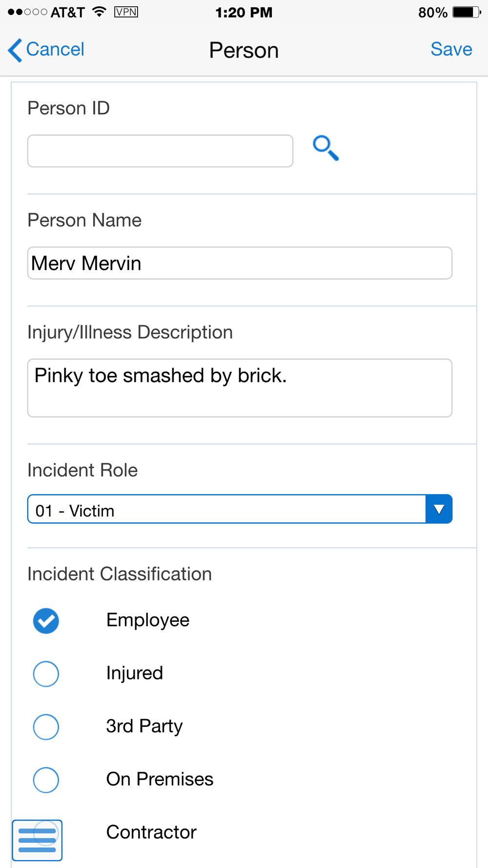Image resolution: width=488 pixels, height=868 pixels.
Task: Tap the VPN status indicator
Action: click(126, 12)
